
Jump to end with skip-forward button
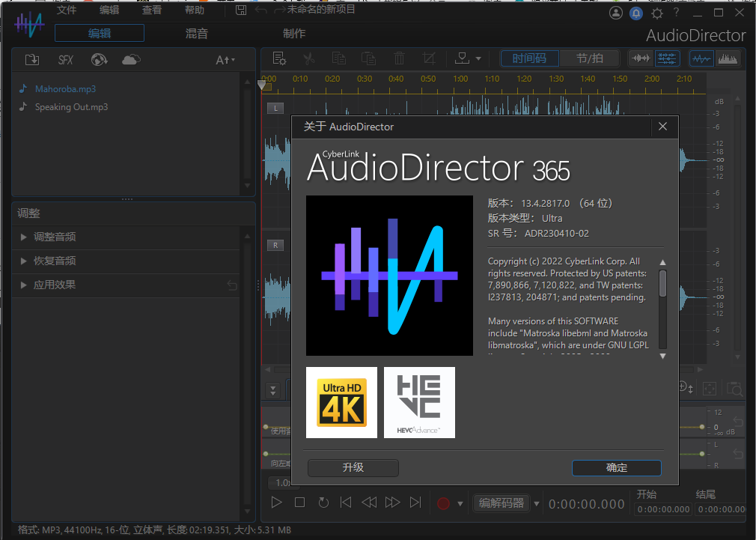coord(415,503)
